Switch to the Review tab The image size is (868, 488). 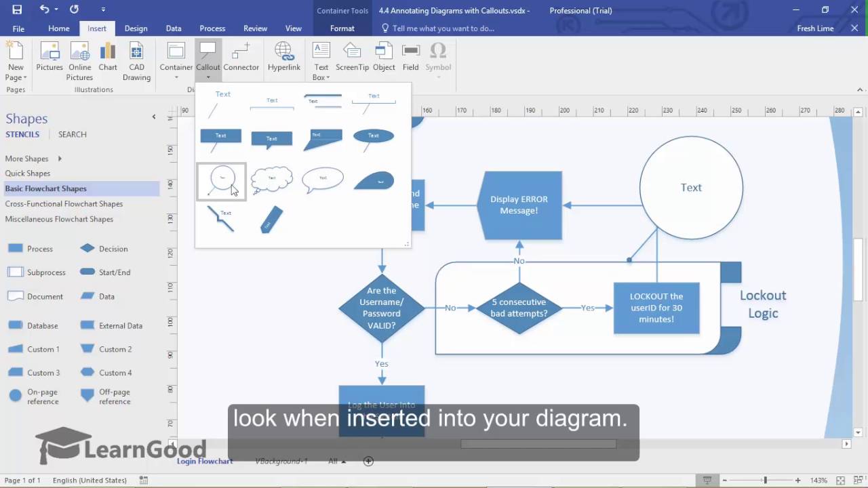tap(255, 28)
